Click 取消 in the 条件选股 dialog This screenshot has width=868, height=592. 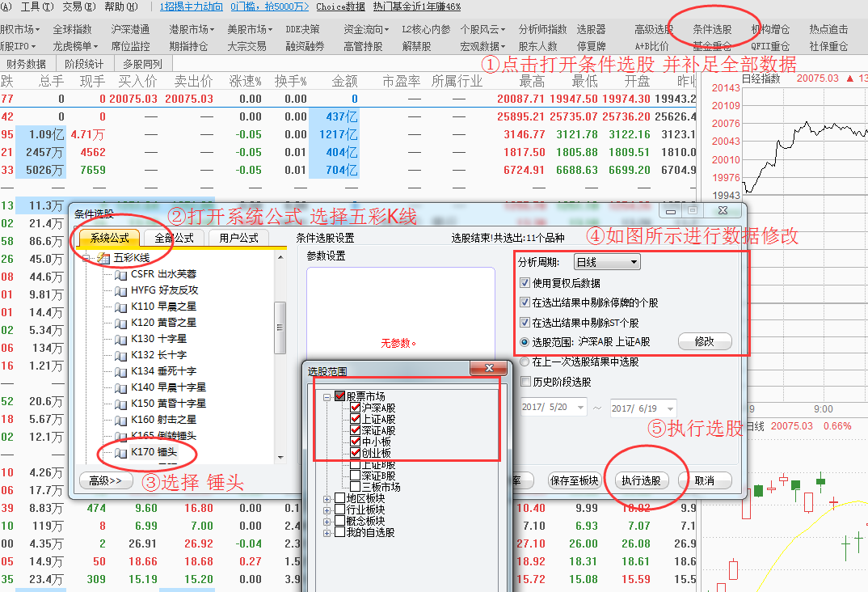(705, 480)
